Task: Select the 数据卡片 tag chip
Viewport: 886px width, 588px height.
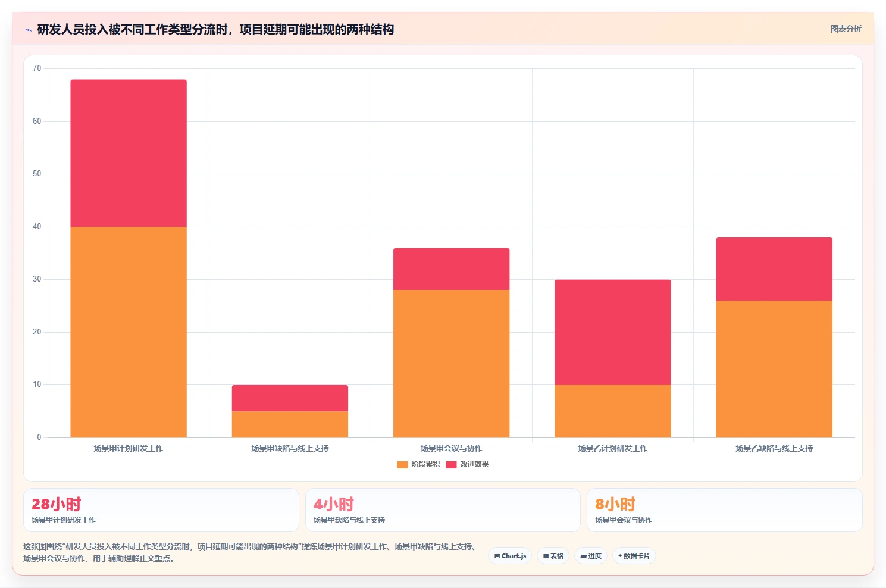Action: pos(634,556)
